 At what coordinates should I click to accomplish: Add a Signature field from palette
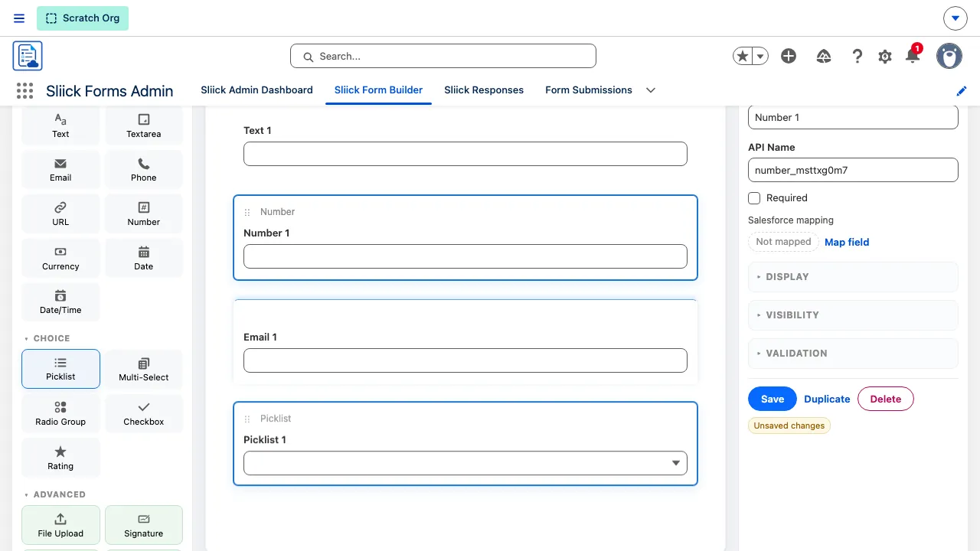[x=144, y=525]
